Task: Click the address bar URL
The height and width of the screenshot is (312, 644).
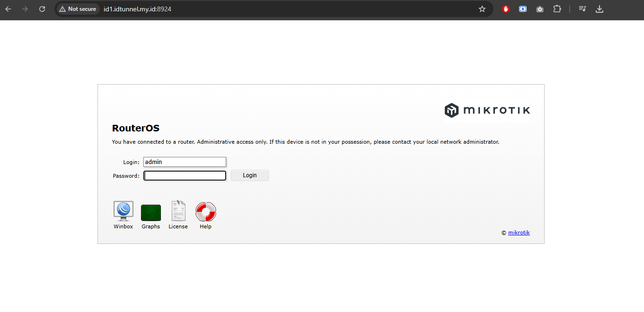Action: point(137,9)
